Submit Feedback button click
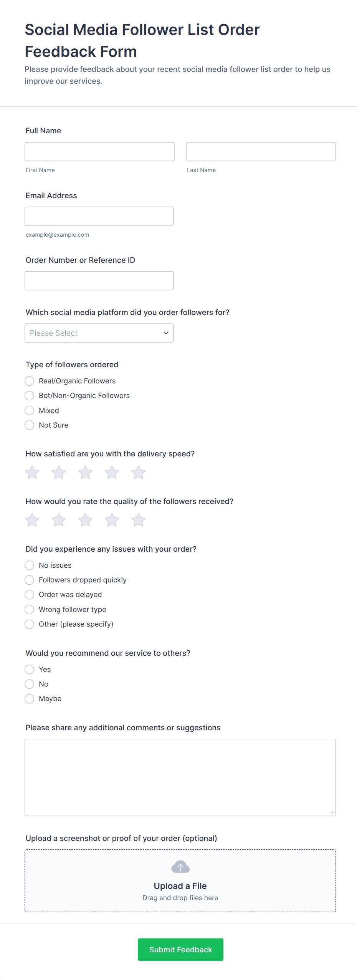 tap(180, 949)
